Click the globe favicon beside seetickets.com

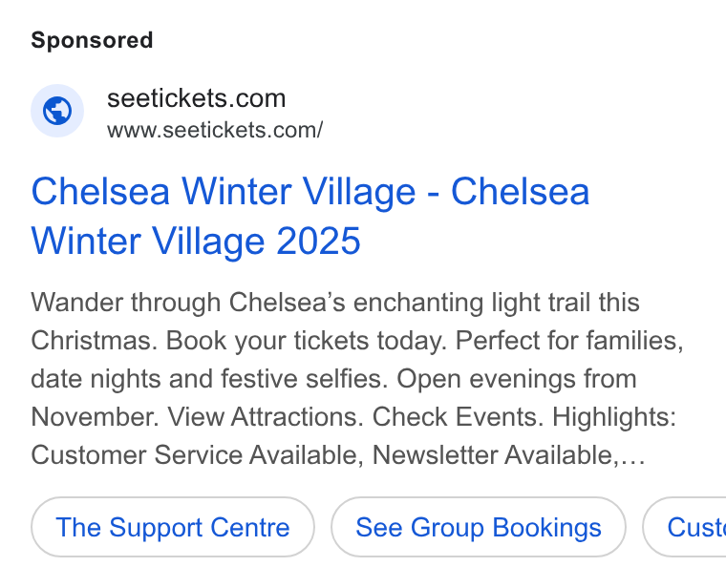57,111
